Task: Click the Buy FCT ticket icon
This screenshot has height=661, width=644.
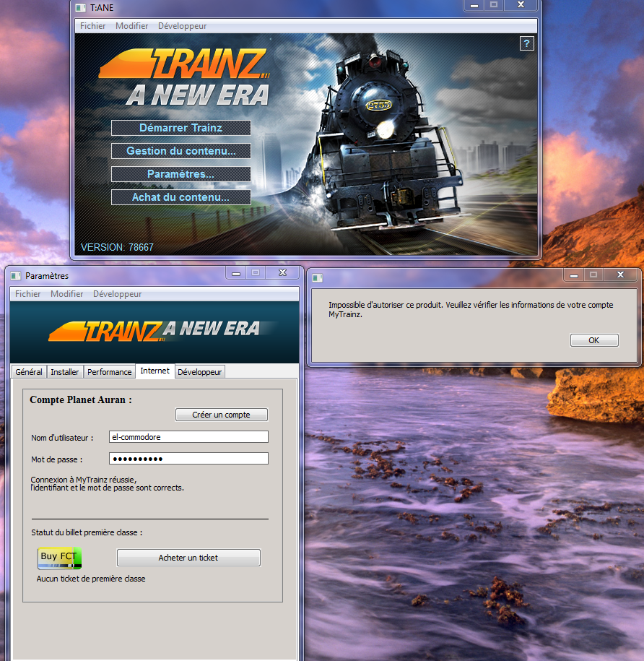Action: pyautogui.click(x=59, y=558)
